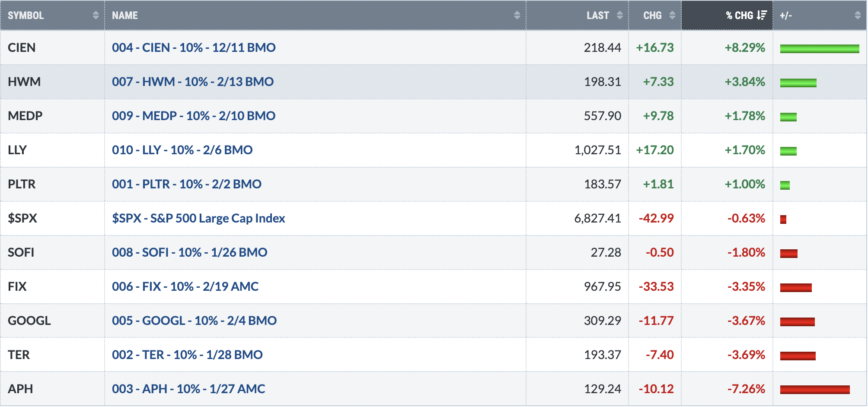Sort table by NAME header
The width and height of the screenshot is (868, 407).
coord(125,16)
